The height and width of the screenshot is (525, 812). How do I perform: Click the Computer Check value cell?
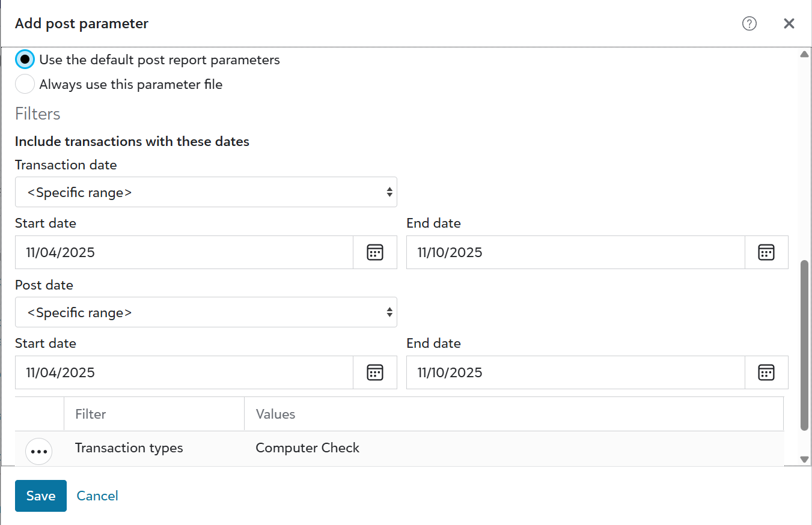click(308, 448)
